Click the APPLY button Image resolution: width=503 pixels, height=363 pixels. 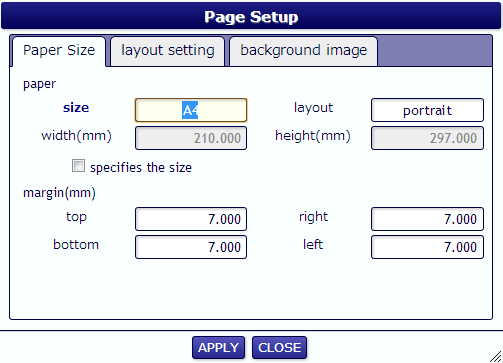pos(218,348)
